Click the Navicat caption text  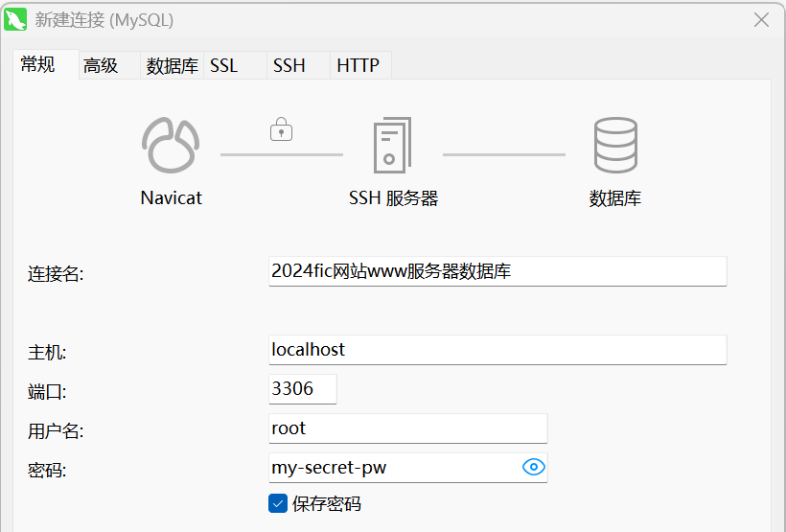[171, 198]
